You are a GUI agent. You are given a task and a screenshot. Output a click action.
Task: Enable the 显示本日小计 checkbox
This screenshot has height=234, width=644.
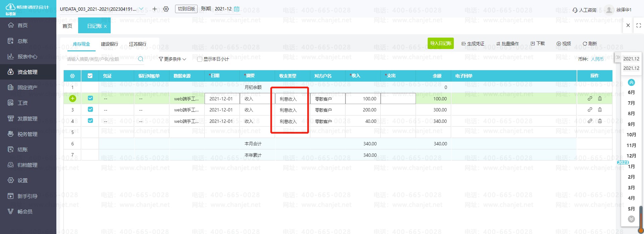tap(200, 59)
